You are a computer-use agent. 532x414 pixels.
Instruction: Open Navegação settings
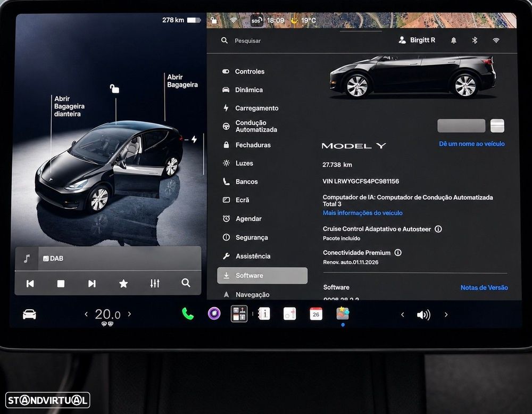pyautogui.click(x=246, y=294)
